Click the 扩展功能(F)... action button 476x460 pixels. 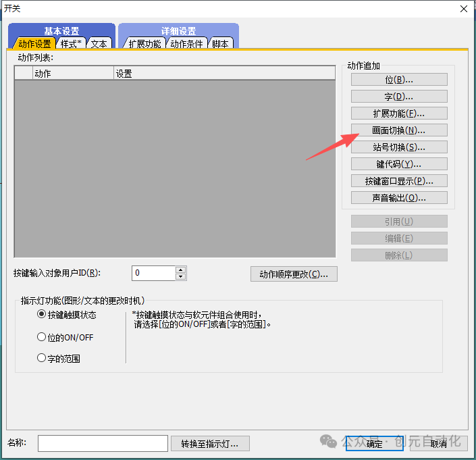click(399, 113)
